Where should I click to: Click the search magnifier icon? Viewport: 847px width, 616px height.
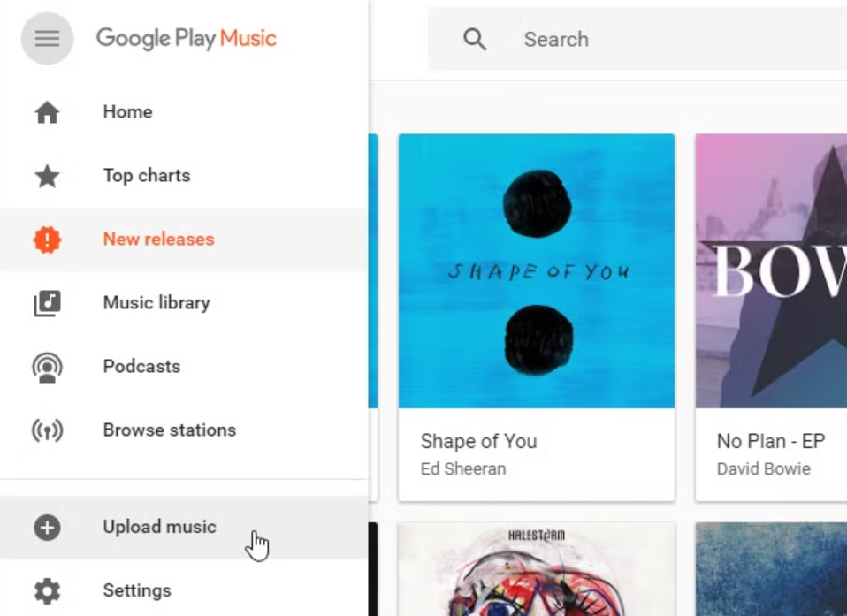point(475,39)
